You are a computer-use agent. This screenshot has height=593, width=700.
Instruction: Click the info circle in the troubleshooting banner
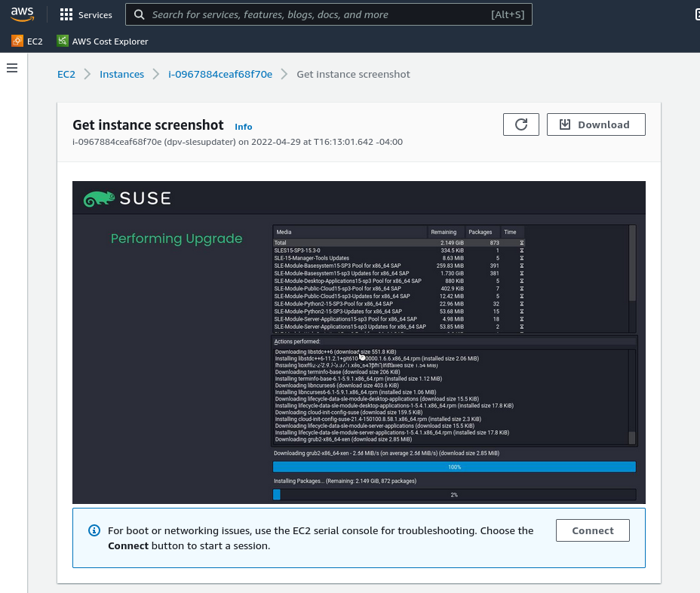(x=94, y=530)
